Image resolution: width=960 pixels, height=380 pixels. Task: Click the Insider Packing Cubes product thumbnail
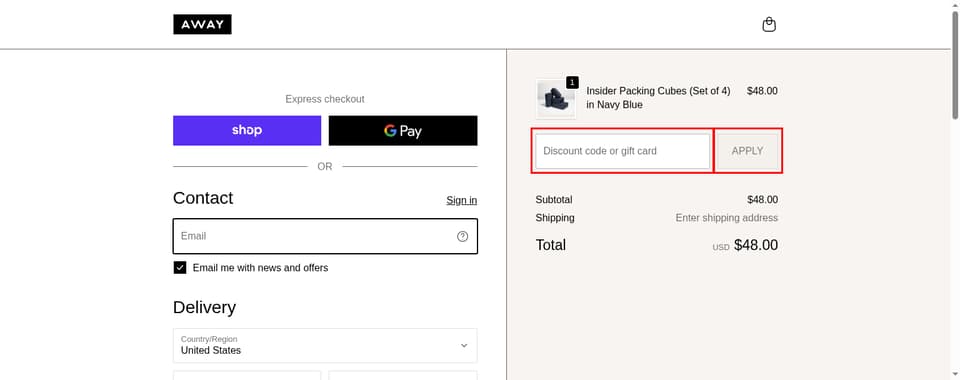556,99
